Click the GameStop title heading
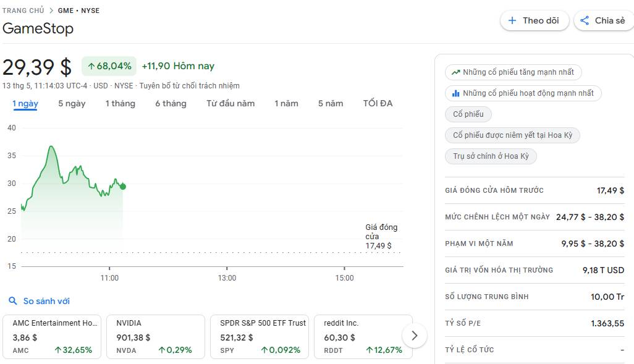 (x=38, y=28)
